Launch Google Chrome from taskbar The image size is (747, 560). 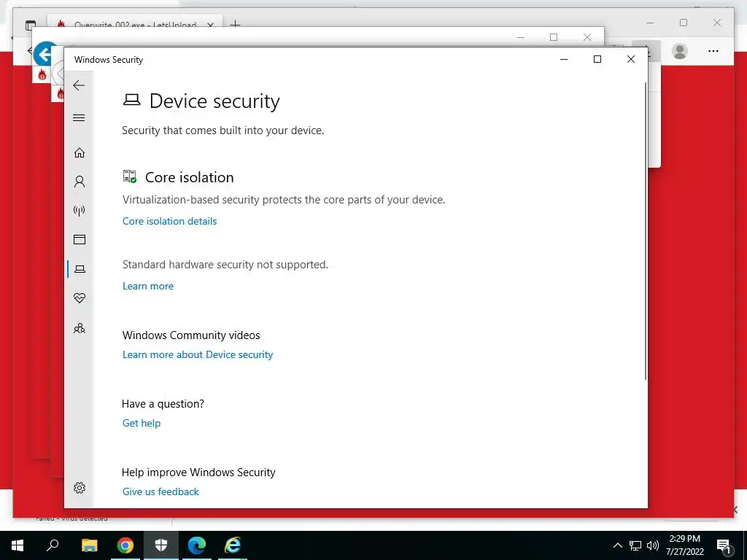(125, 545)
